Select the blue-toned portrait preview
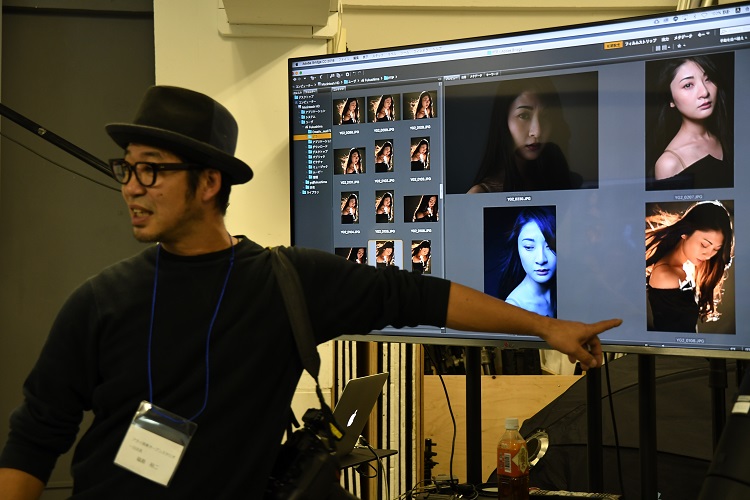 520,260
